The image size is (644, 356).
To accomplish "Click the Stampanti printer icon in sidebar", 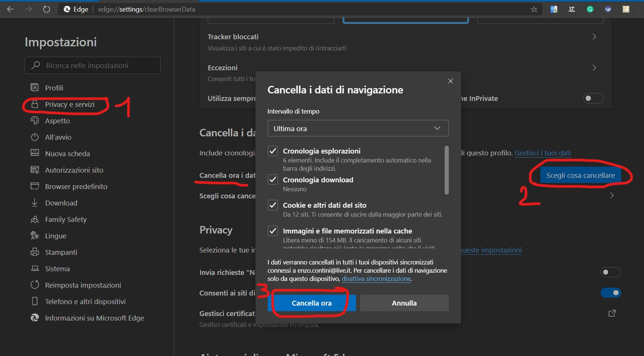I will click(35, 252).
